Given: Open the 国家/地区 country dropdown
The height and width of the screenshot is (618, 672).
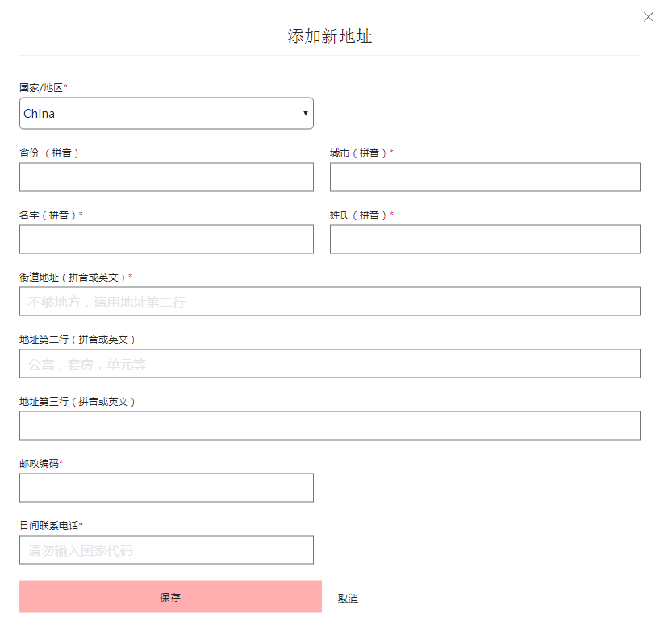Looking at the screenshot, I should 166,113.
